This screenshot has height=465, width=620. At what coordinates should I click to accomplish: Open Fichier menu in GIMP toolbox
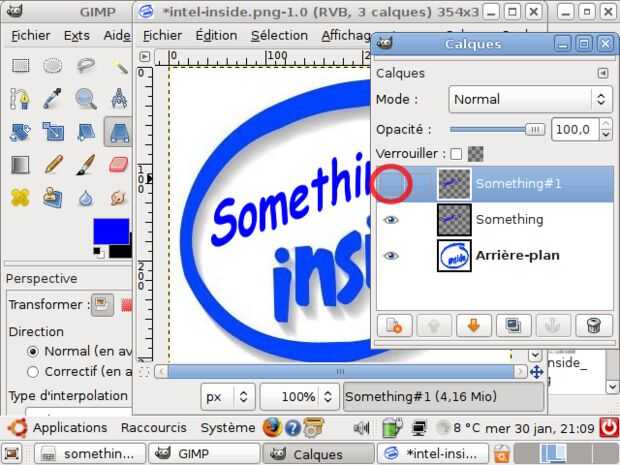pyautogui.click(x=30, y=36)
